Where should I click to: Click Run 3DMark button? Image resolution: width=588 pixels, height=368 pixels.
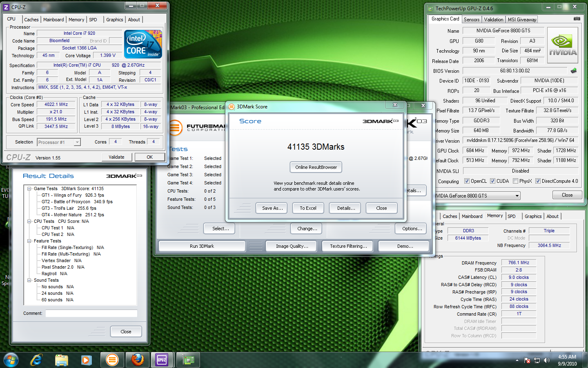point(202,246)
